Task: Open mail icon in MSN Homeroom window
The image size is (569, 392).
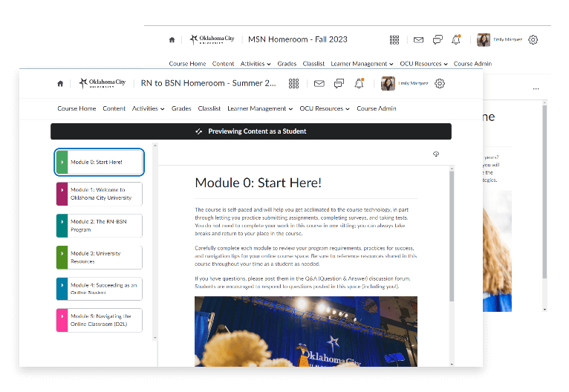Action: 418,40
